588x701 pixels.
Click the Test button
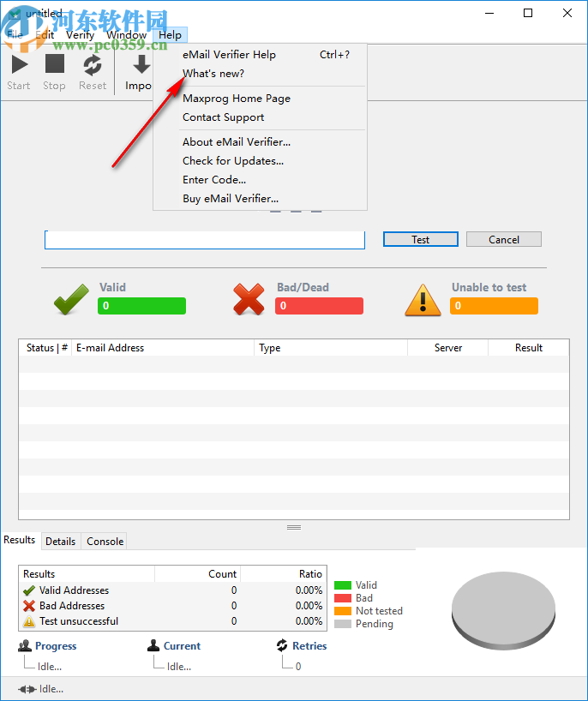[x=420, y=239]
